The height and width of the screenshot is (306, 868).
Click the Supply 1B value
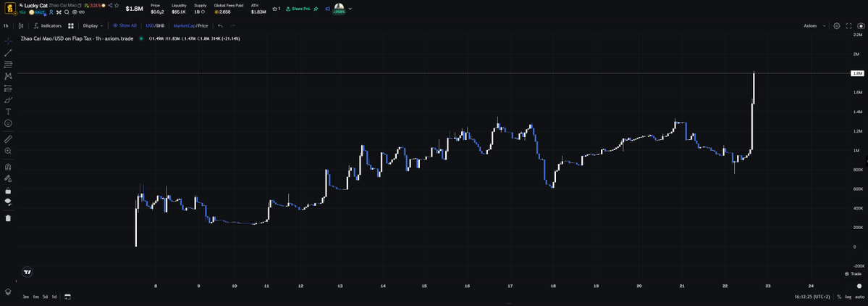tap(199, 11)
